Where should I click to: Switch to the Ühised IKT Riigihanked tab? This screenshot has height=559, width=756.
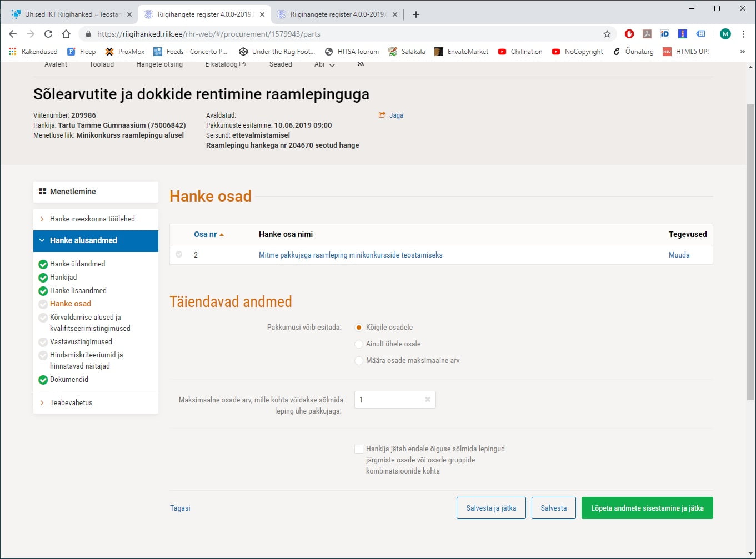pos(72,14)
